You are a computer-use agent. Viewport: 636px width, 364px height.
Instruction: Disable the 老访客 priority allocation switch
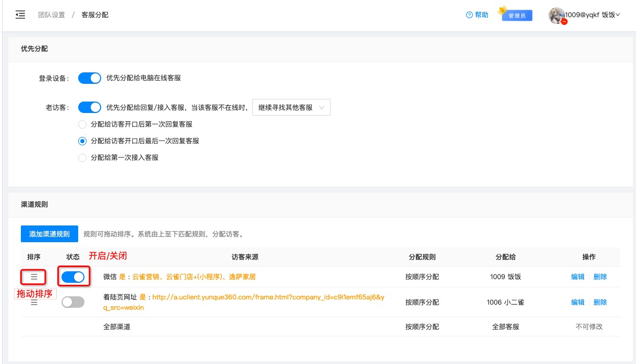pyautogui.click(x=89, y=107)
